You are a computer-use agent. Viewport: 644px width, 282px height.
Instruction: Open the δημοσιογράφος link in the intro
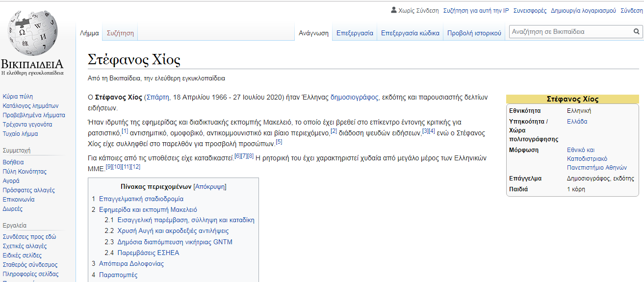point(354,97)
